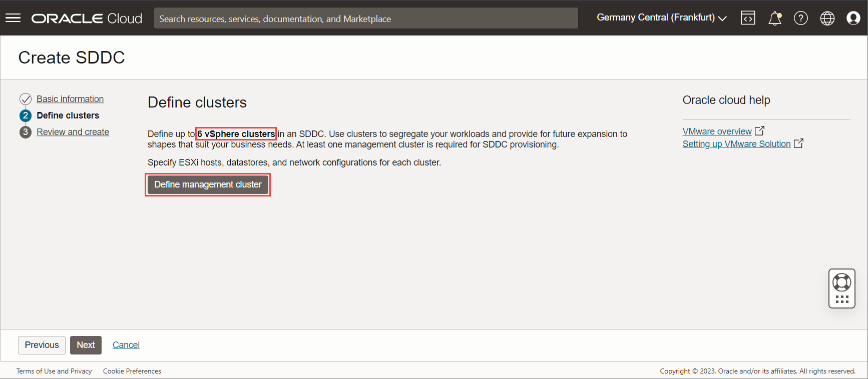
Task: Open Setting up VMware Solution link
Action: [x=736, y=143]
